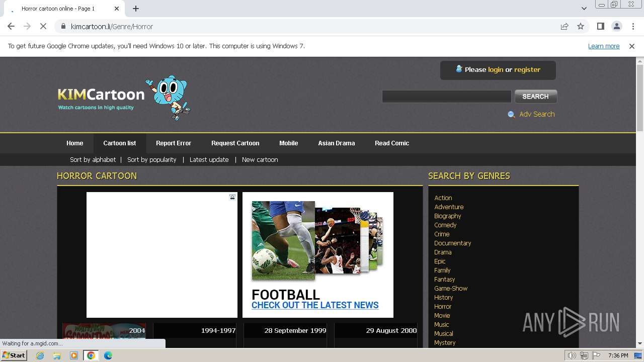Open Chrome profile avatar
Viewport: 644px width, 362px height.
[616, 26]
